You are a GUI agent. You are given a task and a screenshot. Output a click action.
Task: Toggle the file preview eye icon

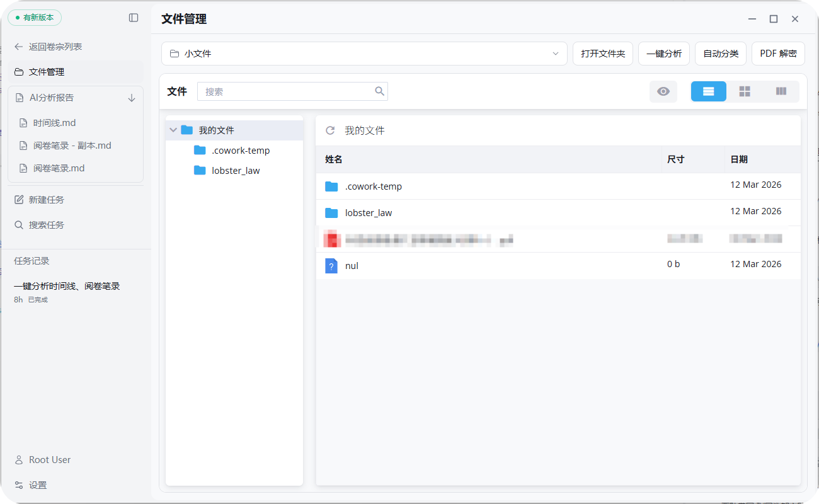(663, 91)
